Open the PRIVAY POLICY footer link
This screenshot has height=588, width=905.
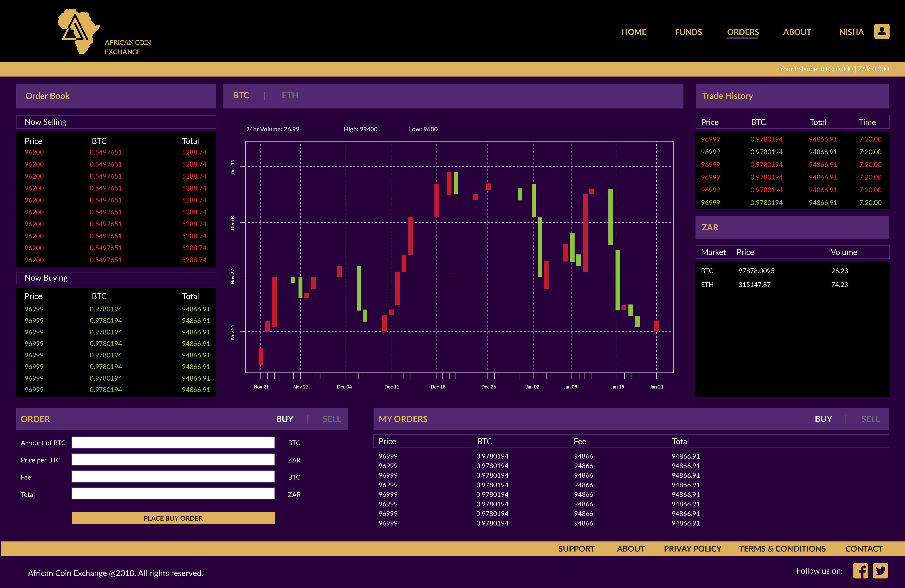(x=692, y=548)
